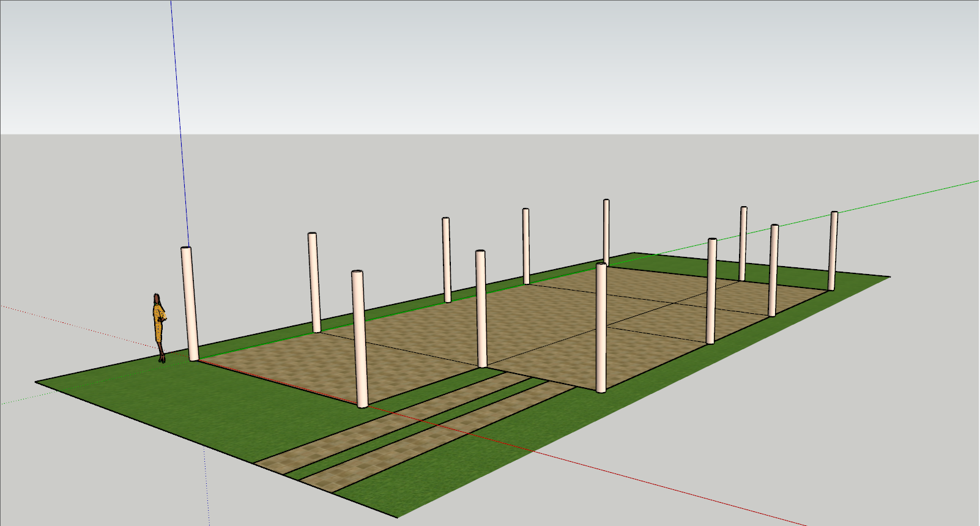980x526 pixels.
Task: Select the column beside the human figure
Action: point(190,306)
